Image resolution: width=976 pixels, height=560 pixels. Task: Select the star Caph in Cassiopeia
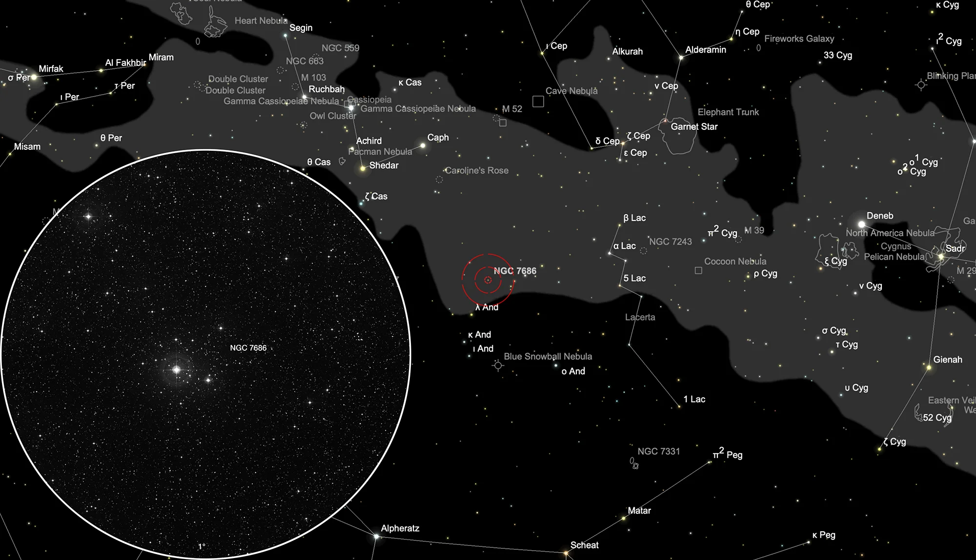click(423, 145)
